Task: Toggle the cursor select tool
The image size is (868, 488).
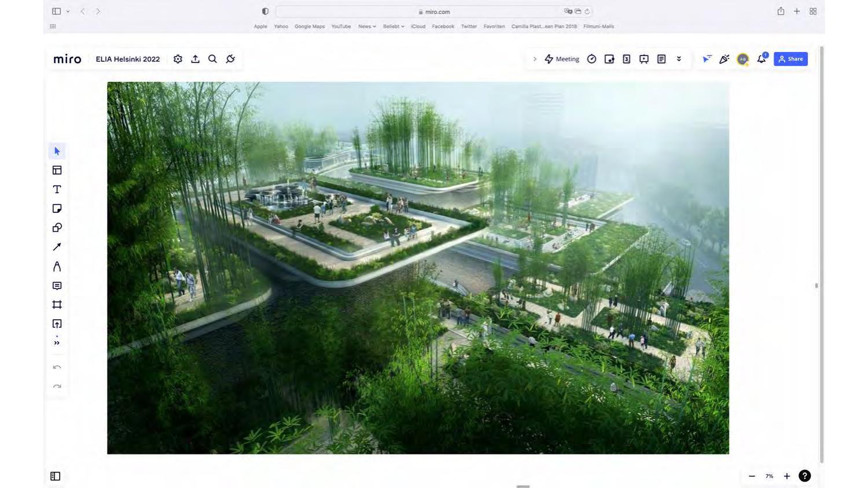Action: [x=57, y=151]
